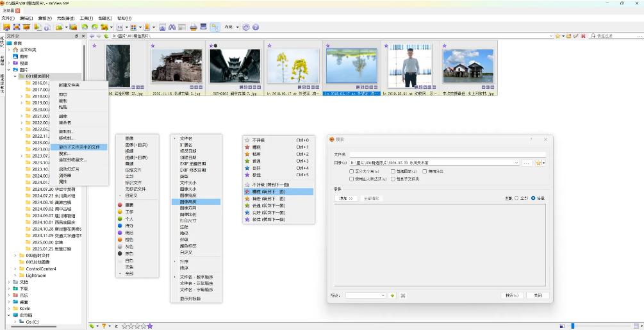Click the red X icon near filter box
The image size is (644, 330).
583,36
